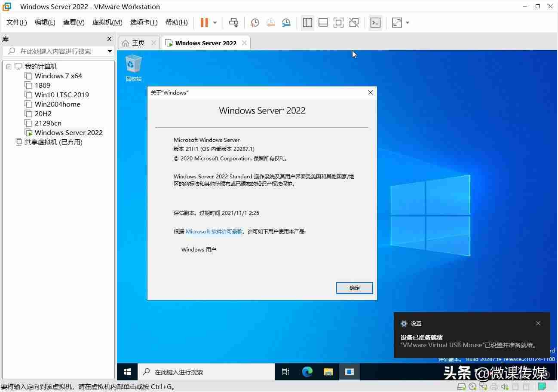
Task: Select the Win10 LTSC 2019 virtual machine
Action: coord(62,95)
